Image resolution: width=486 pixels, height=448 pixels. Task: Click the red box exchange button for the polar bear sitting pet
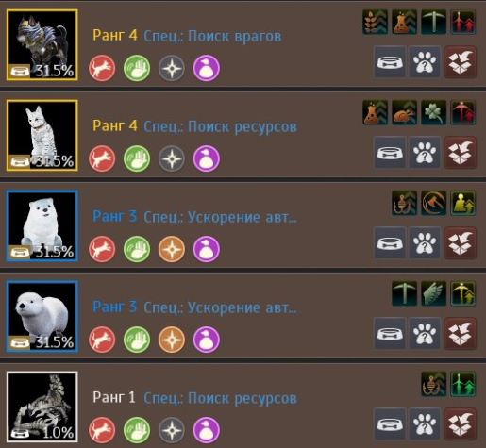coord(460,243)
